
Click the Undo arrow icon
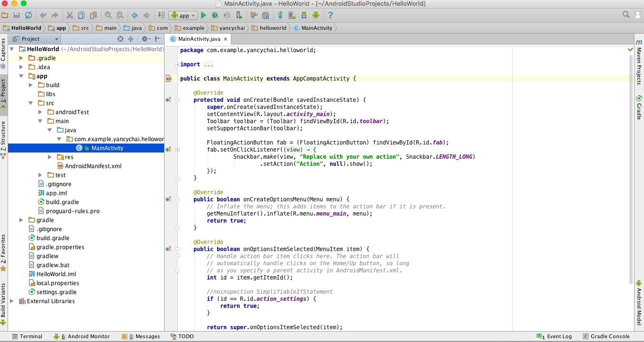pyautogui.click(x=44, y=15)
